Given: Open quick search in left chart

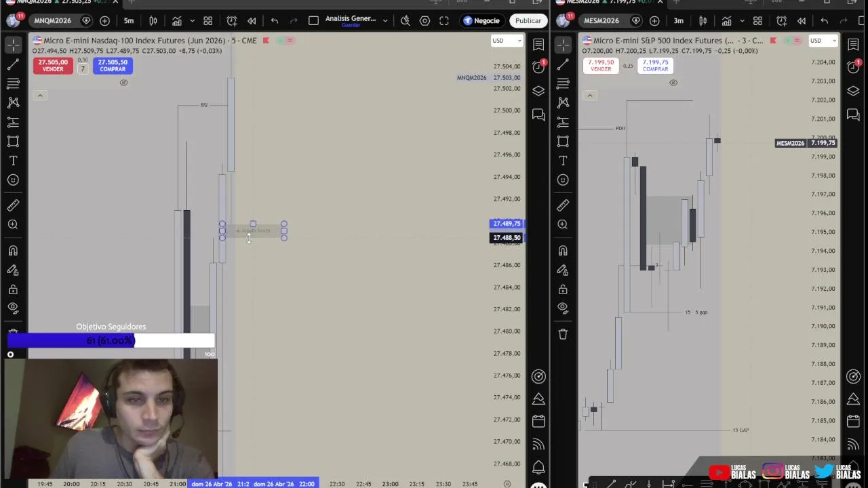Looking at the screenshot, I should [x=406, y=21].
